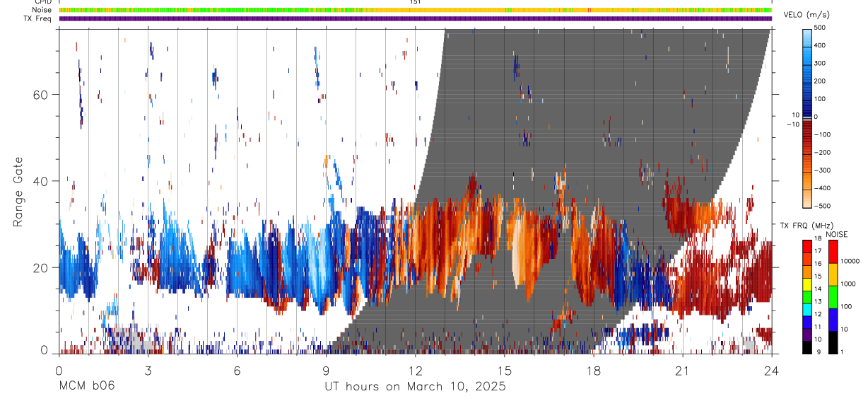868x401 pixels.
Task: Pick the blue swatch in the NOISE legend
Action: [832, 320]
